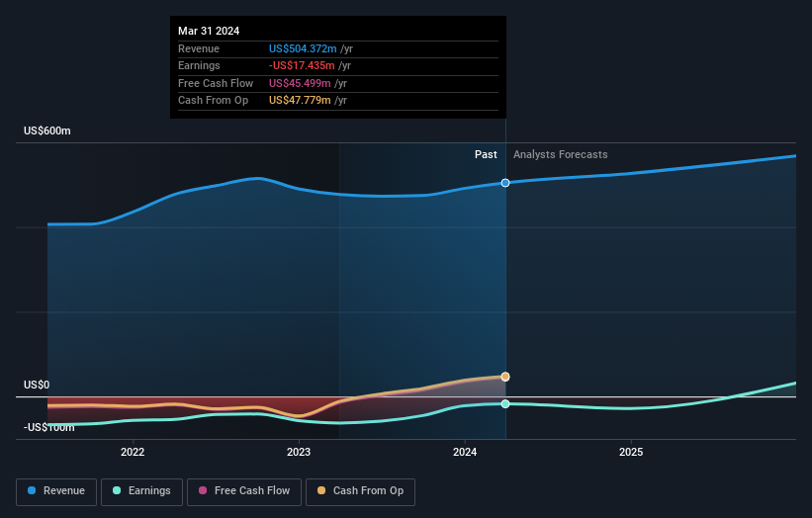Viewport: 812px width, 518px height.
Task: Click the Earnings row label in tooltip
Action: 200,65
